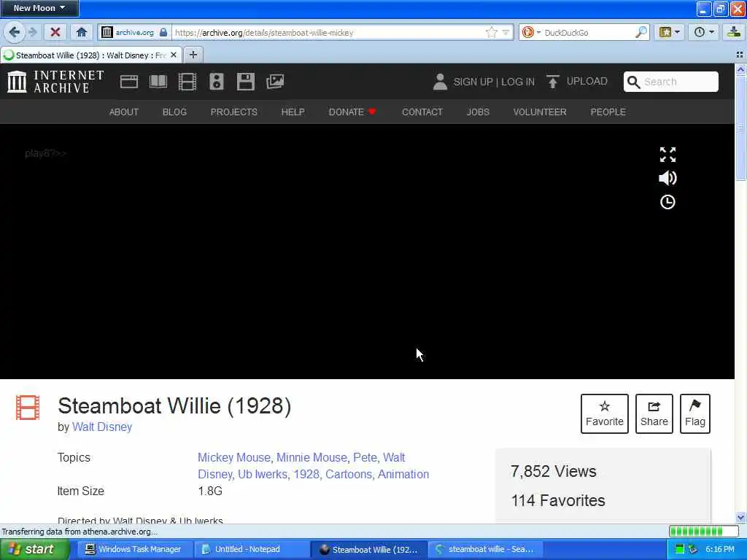The image size is (747, 560).
Task: Click the player clock speed icon
Action: click(667, 202)
